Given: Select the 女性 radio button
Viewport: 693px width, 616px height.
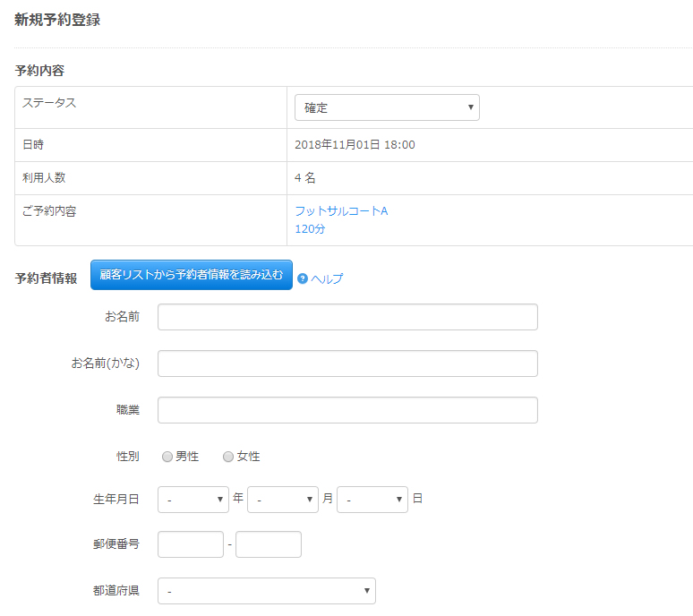Looking at the screenshot, I should coord(228,457).
